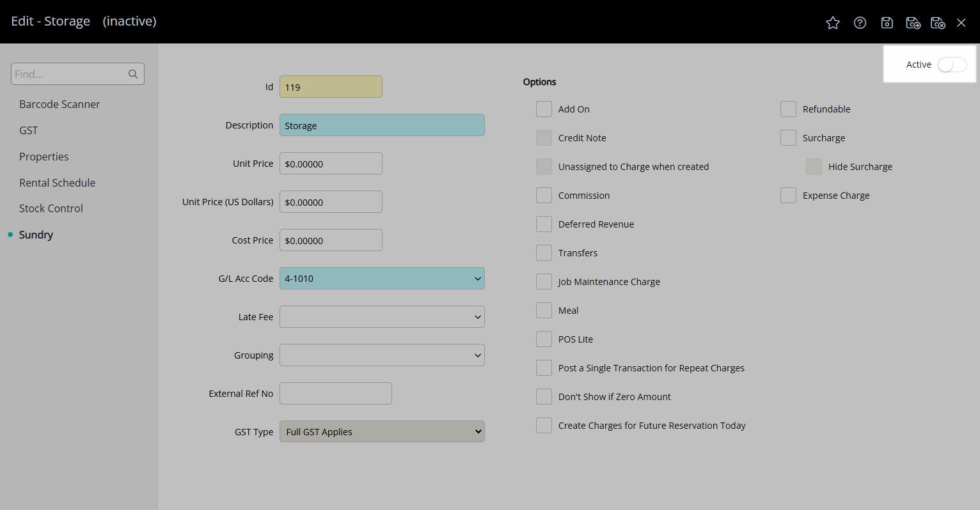This screenshot has height=510, width=980.
Task: Enable the Commission option
Action: click(x=544, y=196)
